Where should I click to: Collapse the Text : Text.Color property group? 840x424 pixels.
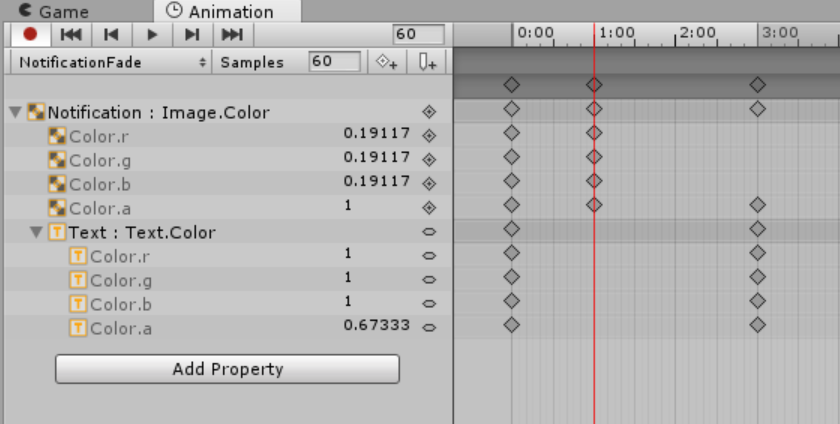(x=37, y=232)
